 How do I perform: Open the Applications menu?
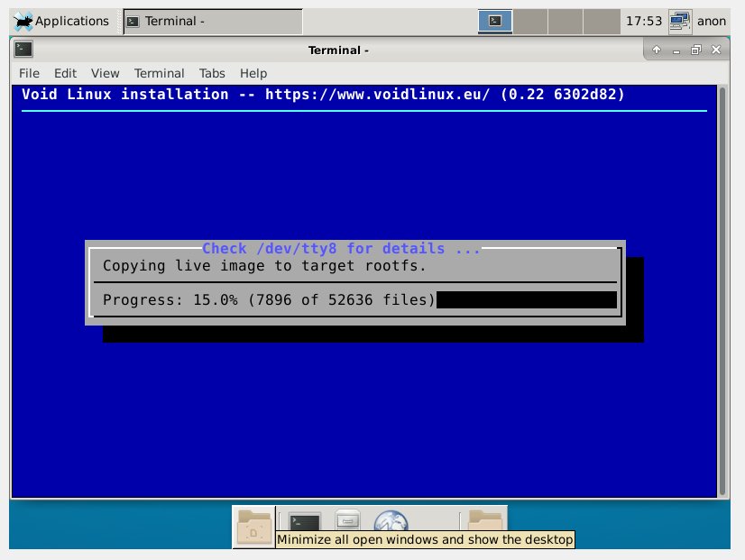click(61, 22)
